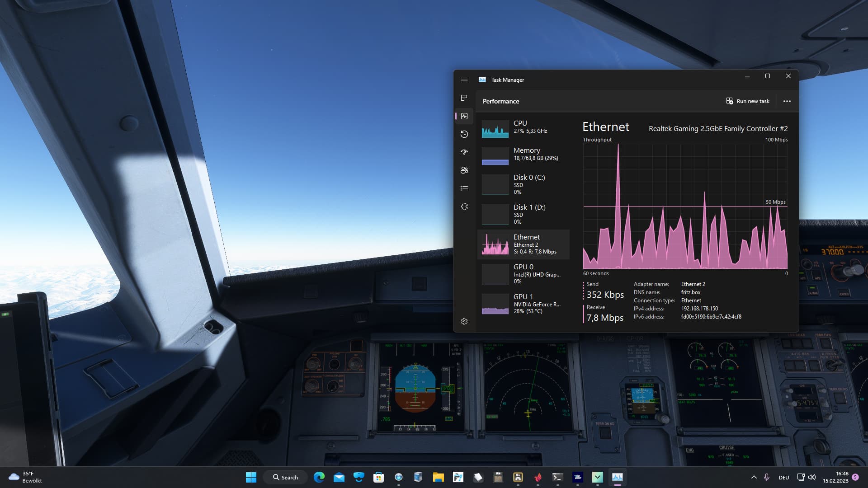Open volume control speaker icon
Viewport: 868px width, 488px height.
click(812, 477)
